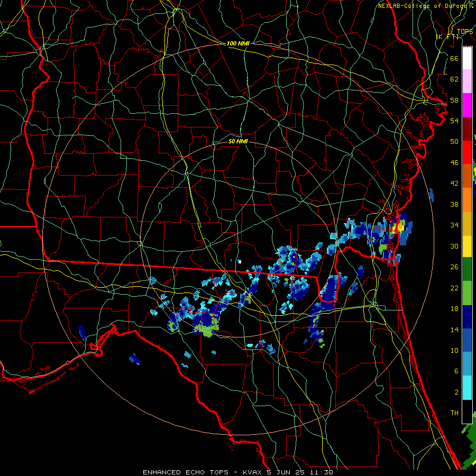Click the 50 NMI range ring label

(x=238, y=141)
